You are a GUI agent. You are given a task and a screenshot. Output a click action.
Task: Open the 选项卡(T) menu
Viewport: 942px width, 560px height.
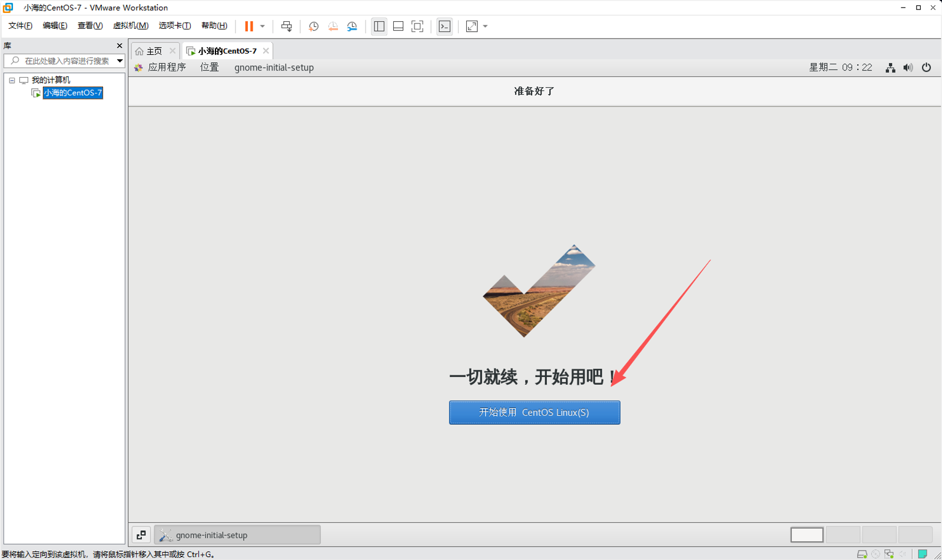click(175, 26)
